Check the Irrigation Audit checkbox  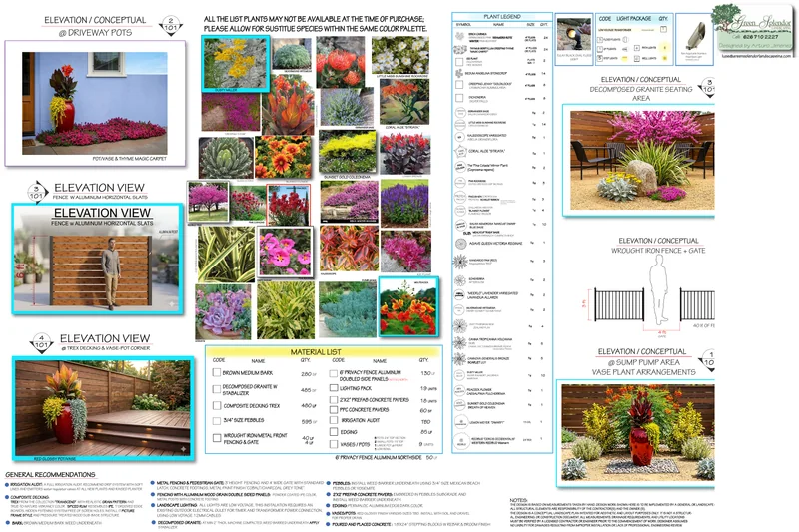[x=334, y=420]
